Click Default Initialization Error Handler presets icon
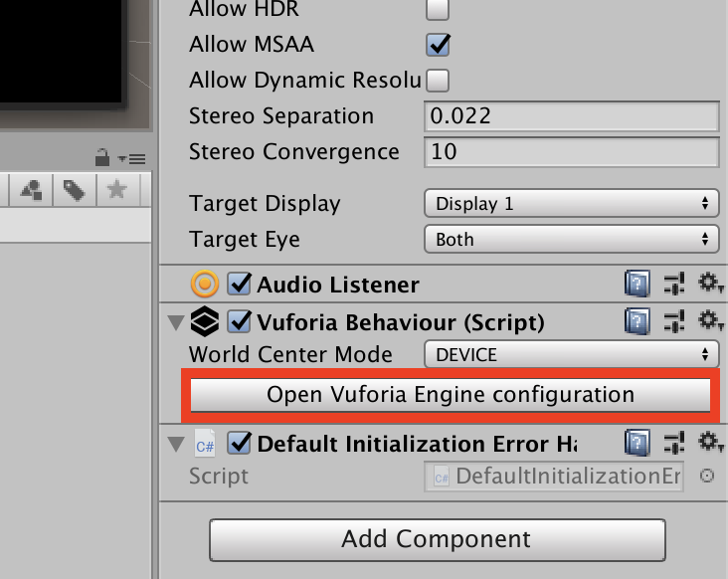728x579 pixels. point(674,442)
